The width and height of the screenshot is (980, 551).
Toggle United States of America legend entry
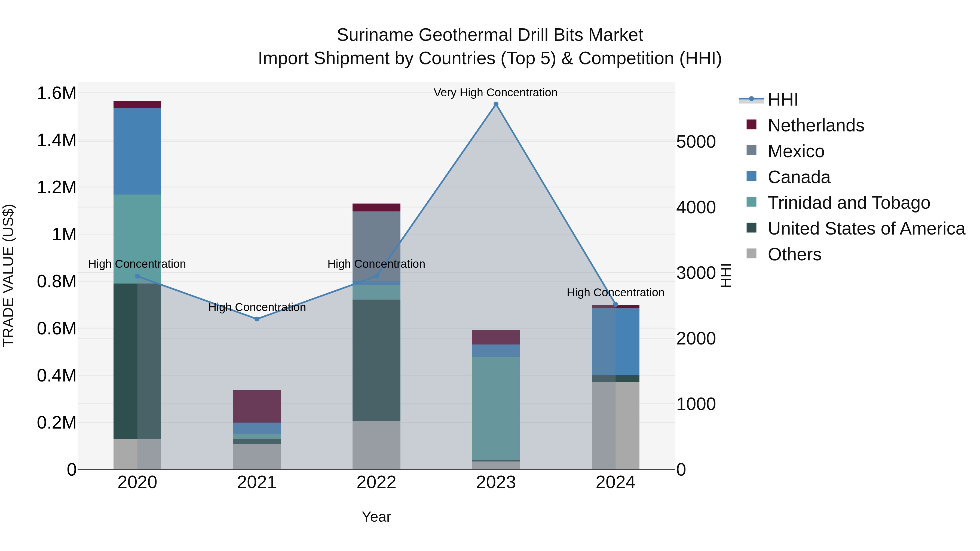[x=856, y=229]
